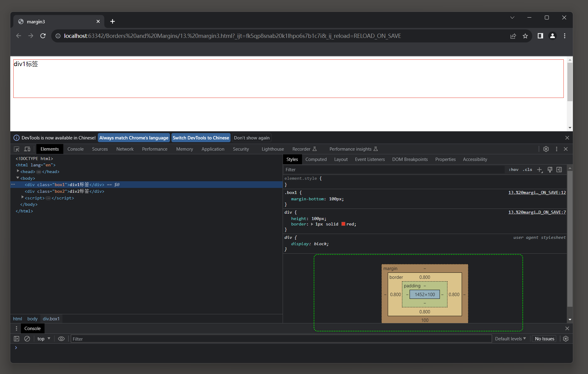Select the body breadcrumb
The image size is (588, 374).
pyautogui.click(x=32, y=319)
